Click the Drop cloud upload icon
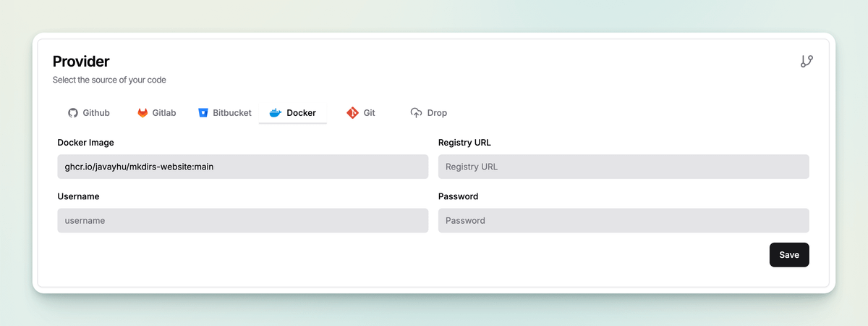Viewport: 868px width, 326px height. click(416, 113)
